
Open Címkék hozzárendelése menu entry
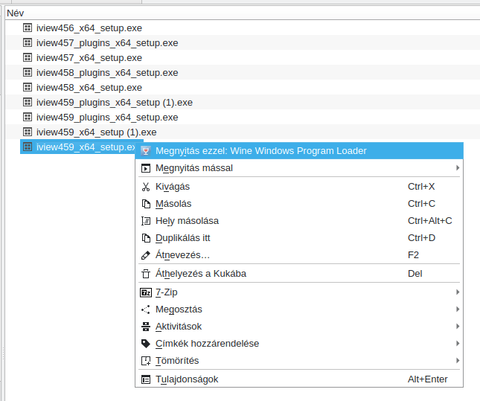299,343
